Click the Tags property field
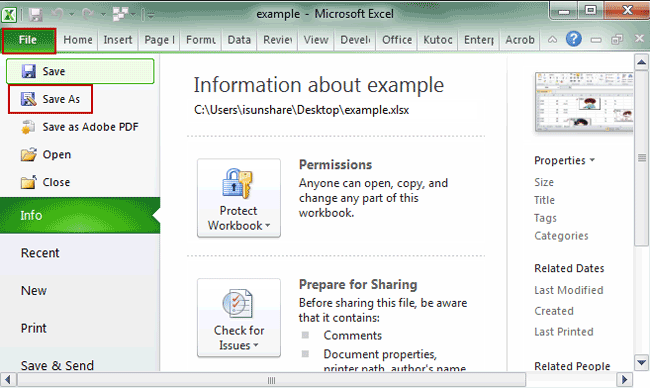This screenshot has width=650, height=388. click(545, 218)
